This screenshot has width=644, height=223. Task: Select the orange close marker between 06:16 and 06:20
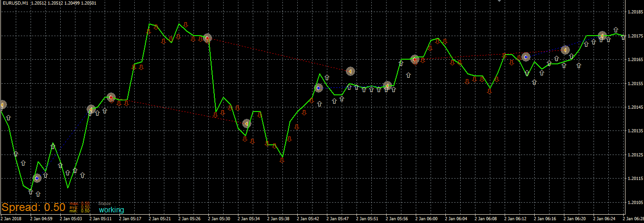(x=565, y=50)
